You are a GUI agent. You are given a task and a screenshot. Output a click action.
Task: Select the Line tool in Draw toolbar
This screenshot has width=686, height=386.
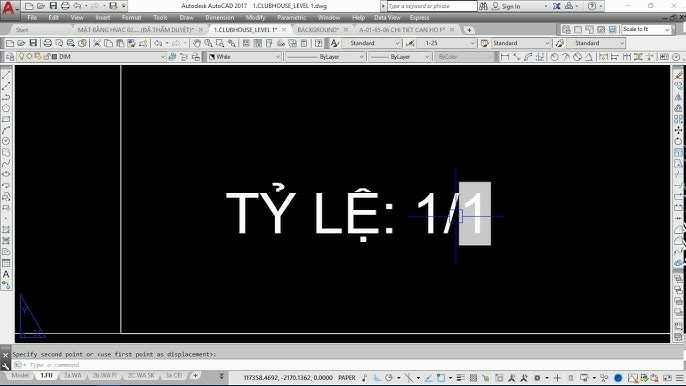tap(6, 75)
